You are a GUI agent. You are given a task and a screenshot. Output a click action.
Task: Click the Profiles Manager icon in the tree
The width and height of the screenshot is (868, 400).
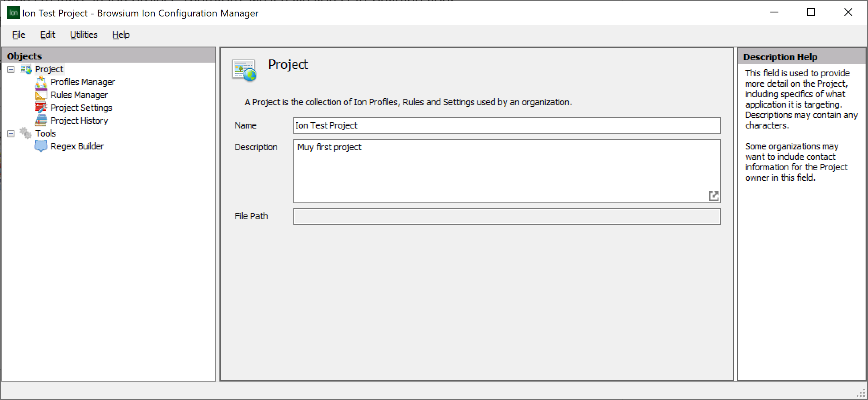tap(41, 82)
